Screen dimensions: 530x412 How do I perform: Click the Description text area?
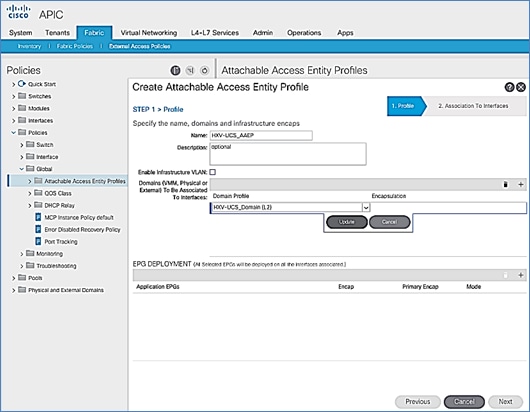pos(288,154)
